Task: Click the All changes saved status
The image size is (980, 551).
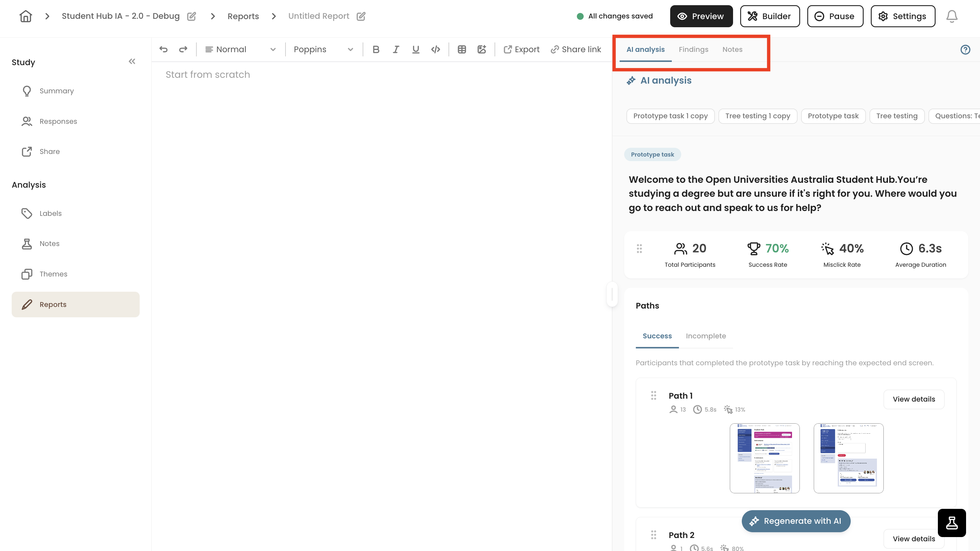Action: tap(615, 16)
